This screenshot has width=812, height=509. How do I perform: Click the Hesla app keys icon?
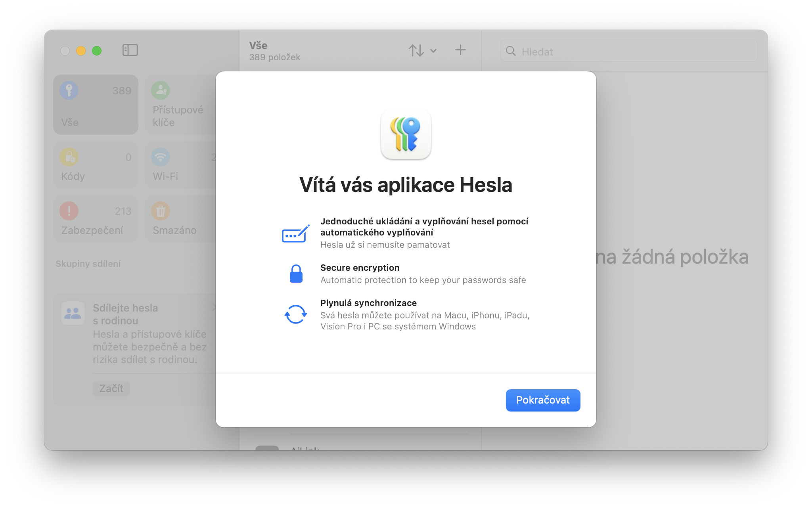(406, 134)
